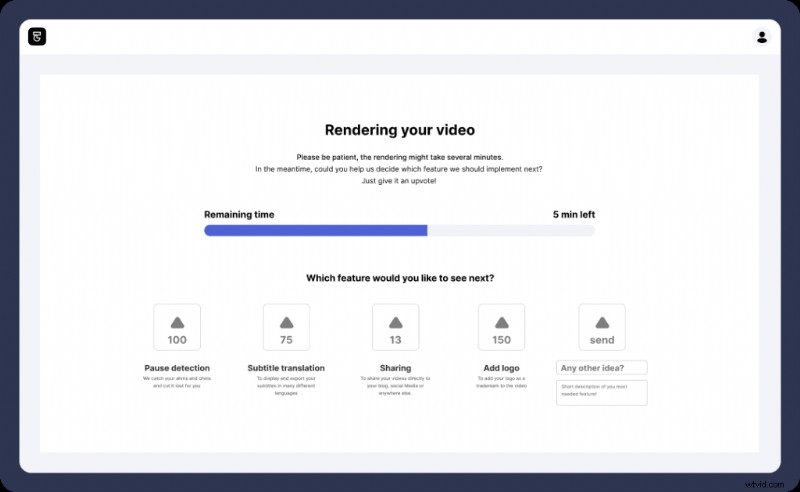Image resolution: width=800 pixels, height=492 pixels.
Task: Click 'Which feature would you like to see next?'
Action: 400,278
